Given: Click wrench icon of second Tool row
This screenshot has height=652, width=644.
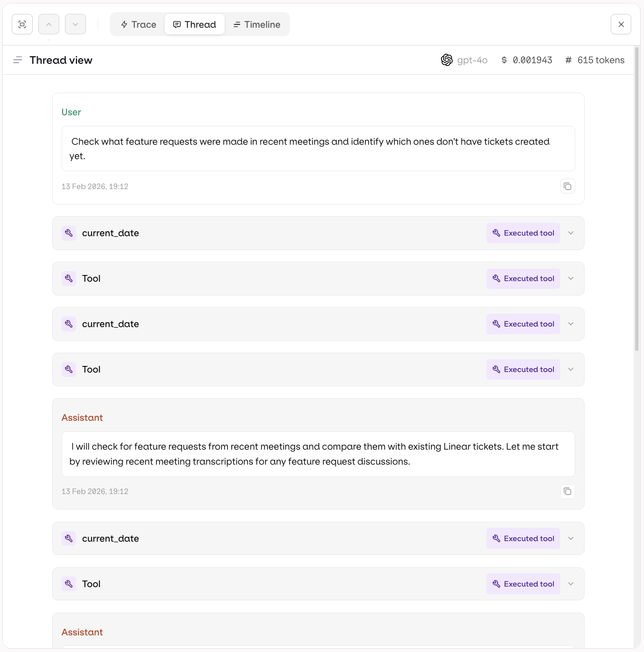Looking at the screenshot, I should 69,370.
